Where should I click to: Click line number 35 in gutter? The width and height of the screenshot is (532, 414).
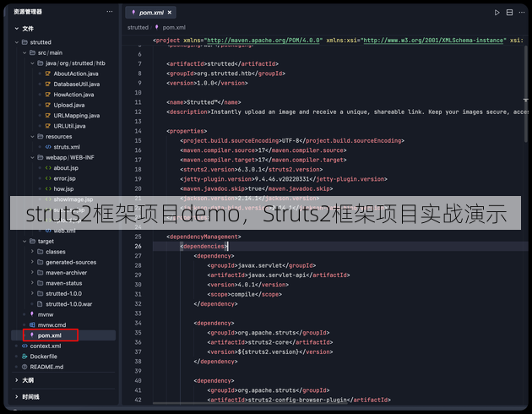138,333
